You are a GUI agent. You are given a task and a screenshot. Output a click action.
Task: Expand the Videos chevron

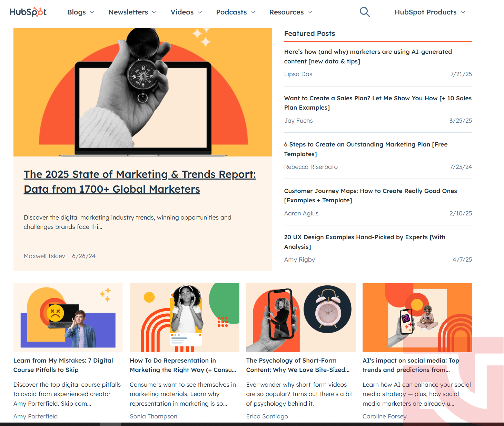tap(200, 12)
